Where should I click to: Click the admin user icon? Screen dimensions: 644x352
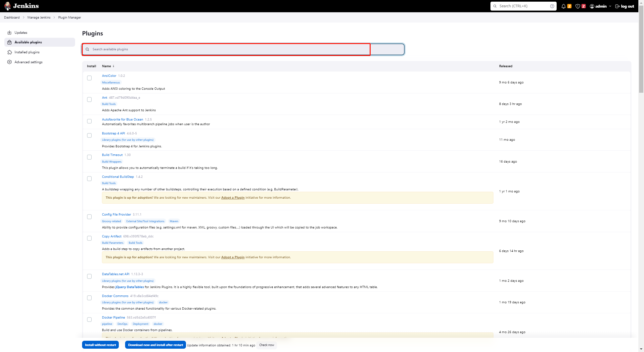[x=592, y=6]
